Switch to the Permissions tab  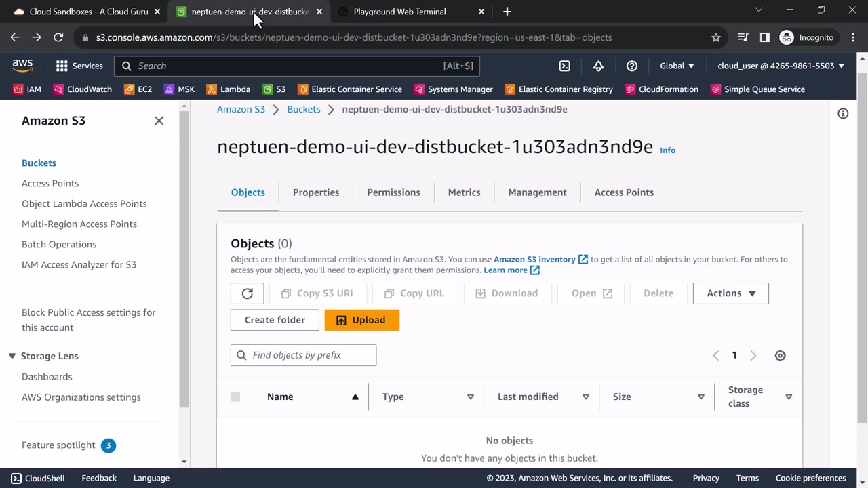(x=393, y=192)
